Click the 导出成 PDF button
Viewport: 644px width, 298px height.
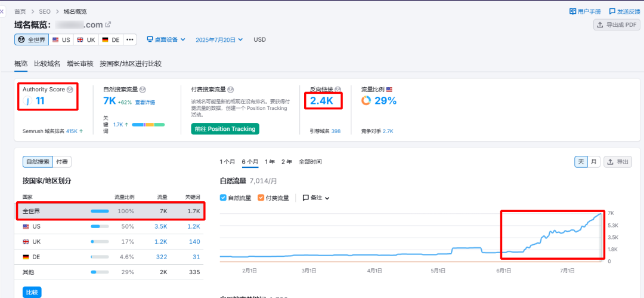(x=617, y=24)
